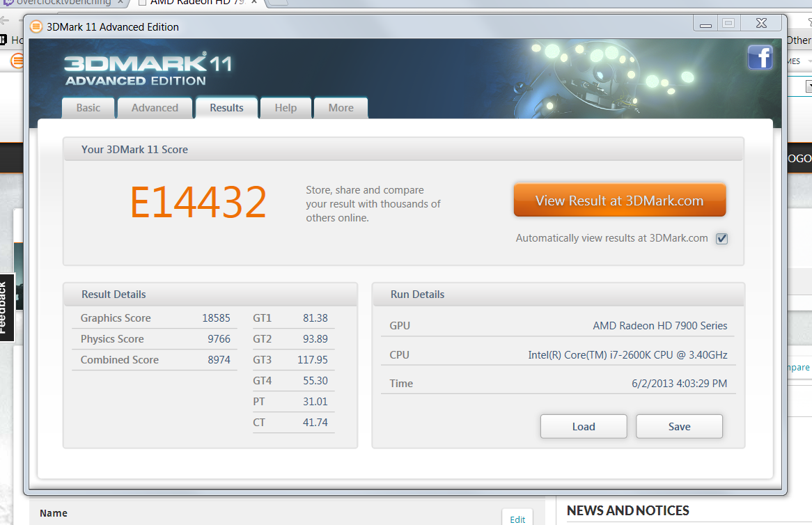Click View Result at 3DMark.com button
The height and width of the screenshot is (525, 812).
coord(619,201)
